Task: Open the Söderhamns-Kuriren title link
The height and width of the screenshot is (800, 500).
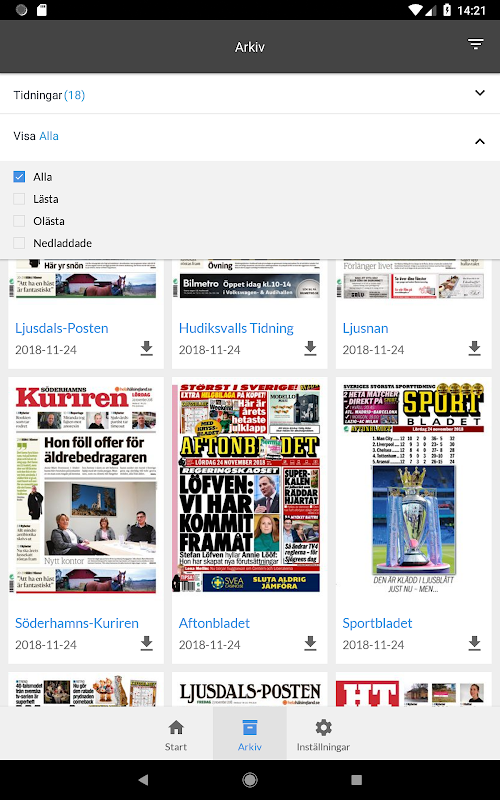Action: (77, 623)
